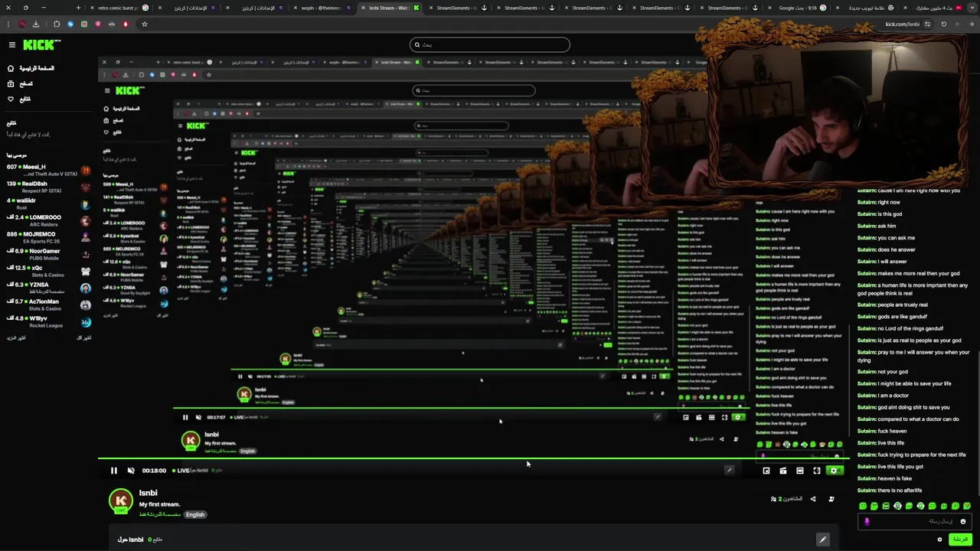Open chat settings gear
This screenshot has height=551, width=980.
pyautogui.click(x=940, y=540)
